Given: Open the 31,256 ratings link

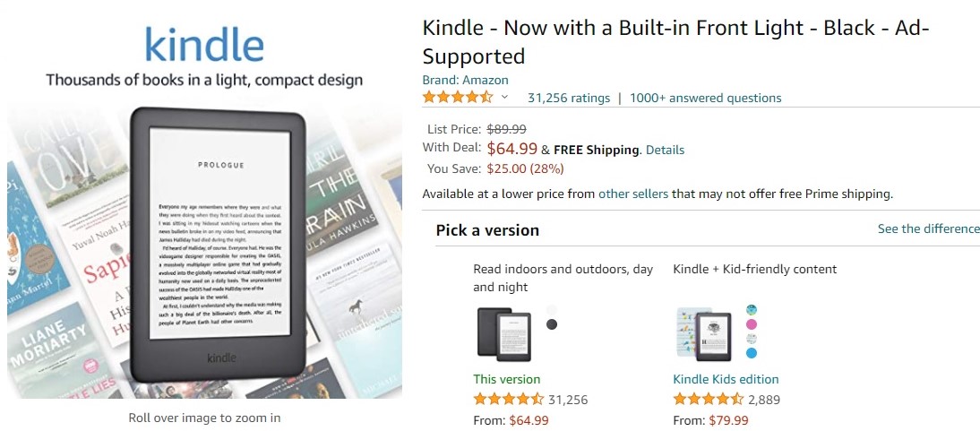Looking at the screenshot, I should pos(568,98).
